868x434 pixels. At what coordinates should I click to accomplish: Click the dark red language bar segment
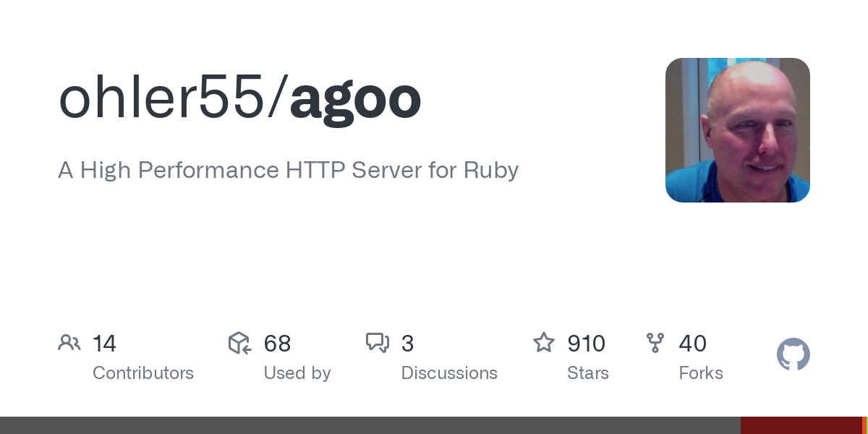pyautogui.click(x=801, y=425)
